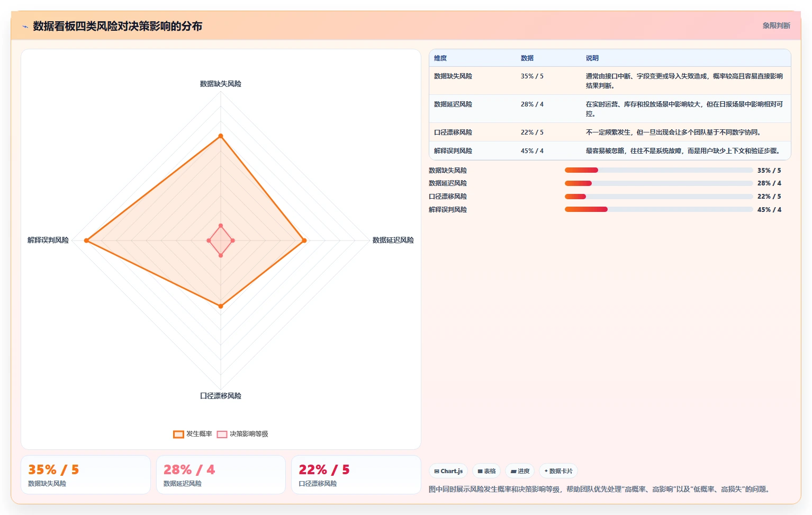This screenshot has height=515, width=812.
Task: Open the 35% / 5 数据缺失风险 stat card
Action: [86, 475]
